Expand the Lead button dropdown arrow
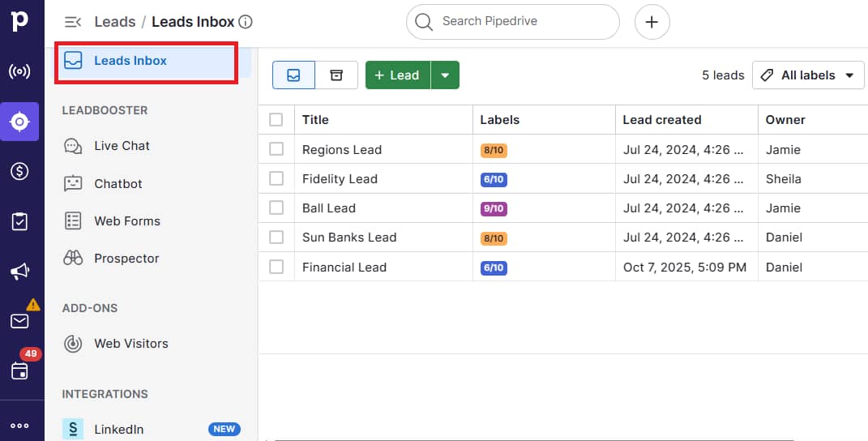Viewport: 868px width, 441px height. tap(445, 75)
